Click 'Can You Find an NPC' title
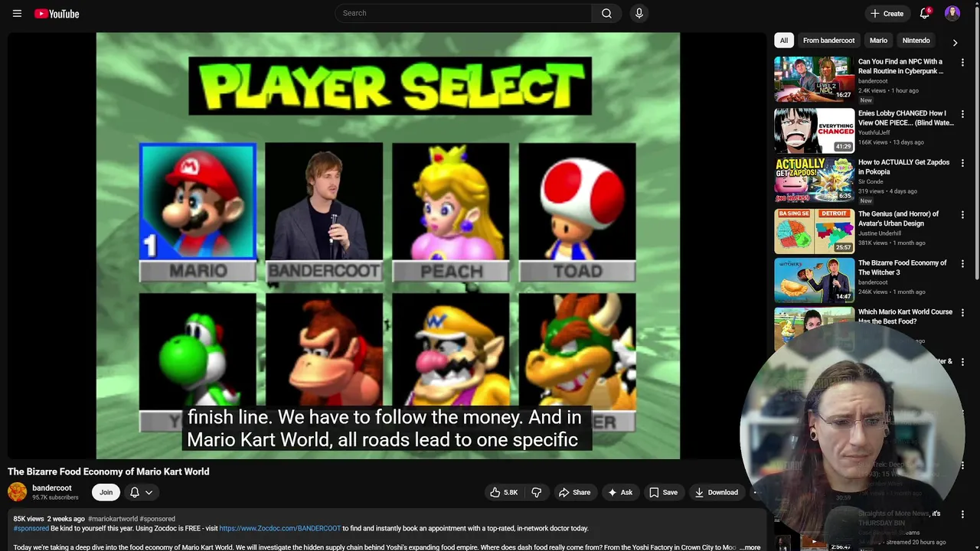The width and height of the screenshot is (980, 551). [900, 66]
